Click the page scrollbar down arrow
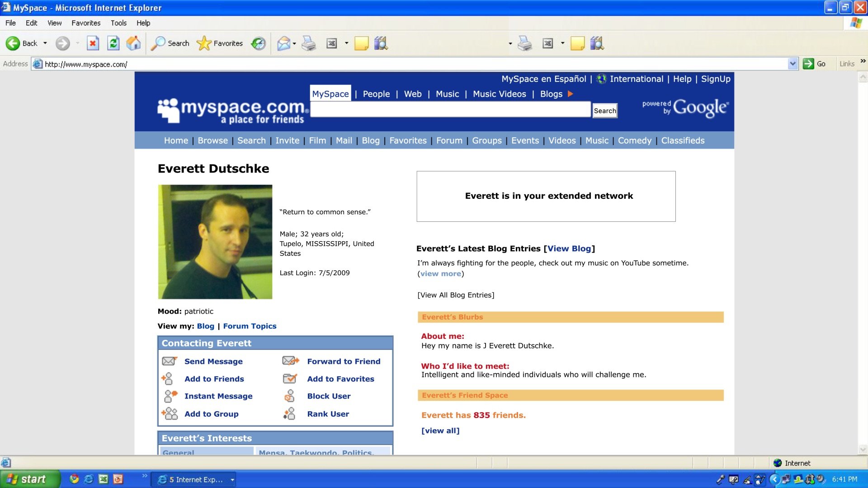 [863, 450]
